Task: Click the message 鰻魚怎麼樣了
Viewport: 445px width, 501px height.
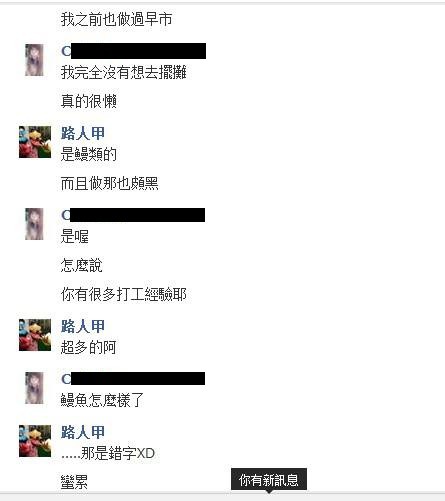Action: pyautogui.click(x=102, y=400)
